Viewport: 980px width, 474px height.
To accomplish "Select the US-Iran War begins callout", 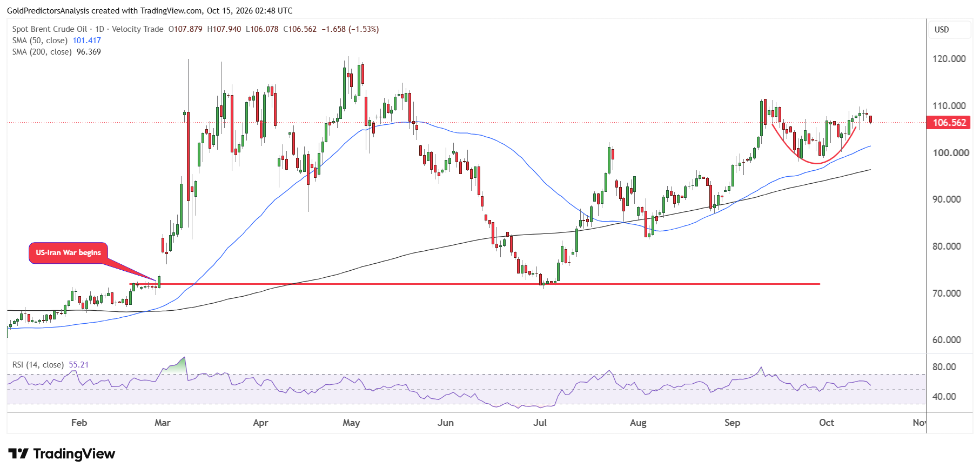I will tap(69, 253).
